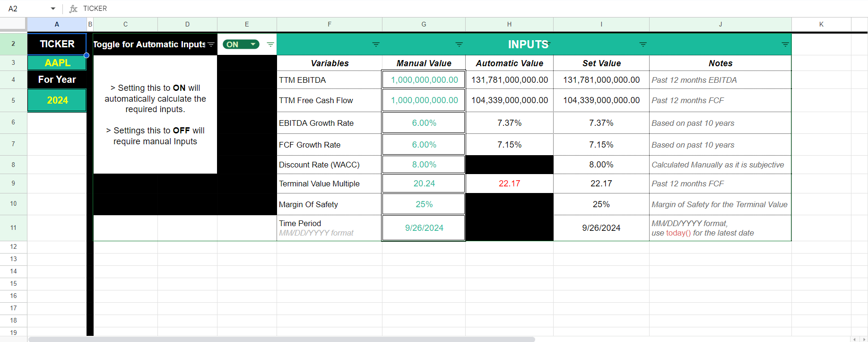The height and width of the screenshot is (342, 868).
Task: Click the scroll right arrow at bottom
Action: (x=864, y=339)
